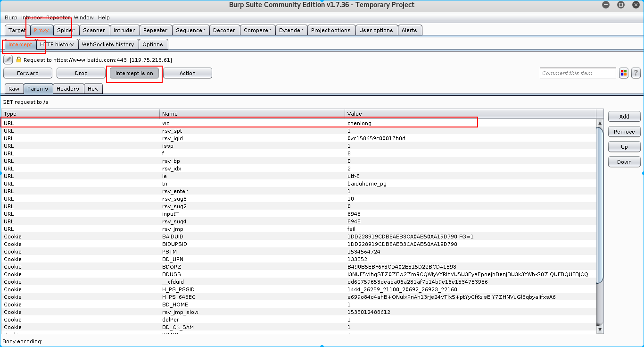Open the Window menu
644x347 pixels.
pyautogui.click(x=84, y=17)
